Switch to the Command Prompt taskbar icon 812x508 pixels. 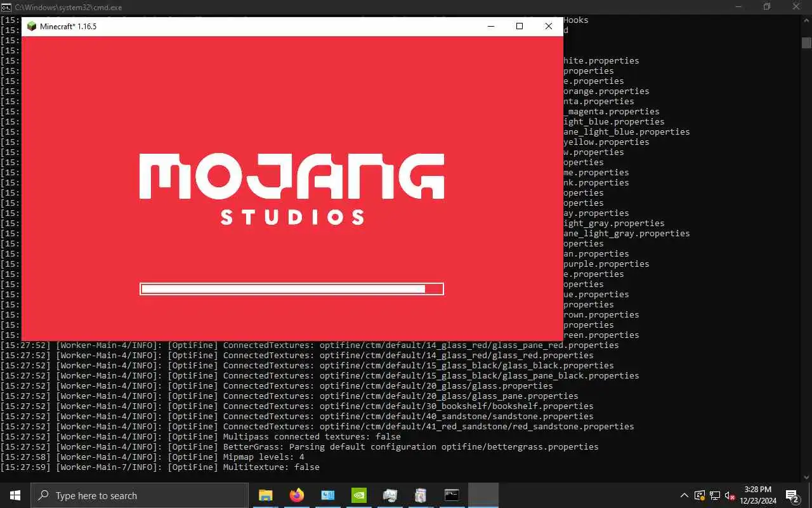pos(452,495)
